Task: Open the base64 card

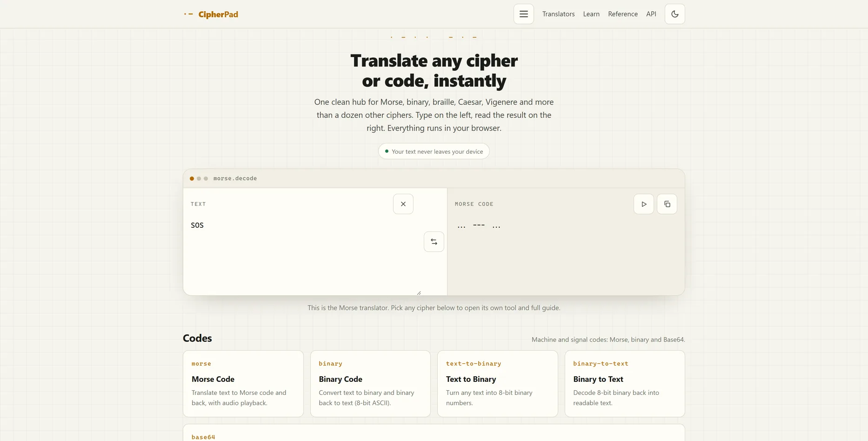Action: (x=434, y=433)
